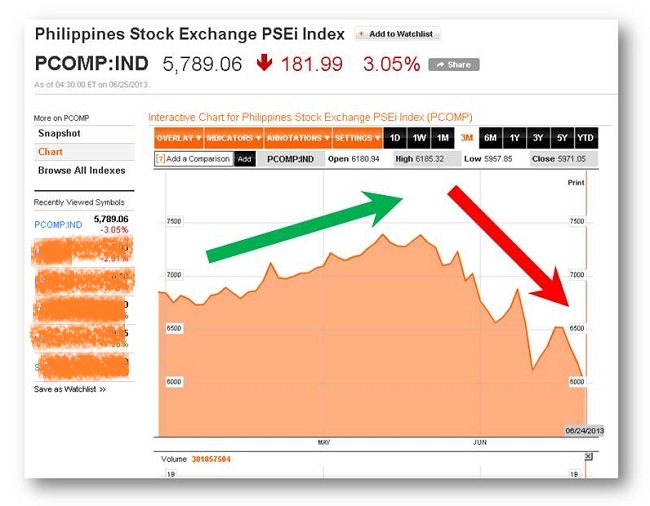This screenshot has width=650, height=506.
Task: Click the Save as Watchlist link
Action: tap(70, 389)
